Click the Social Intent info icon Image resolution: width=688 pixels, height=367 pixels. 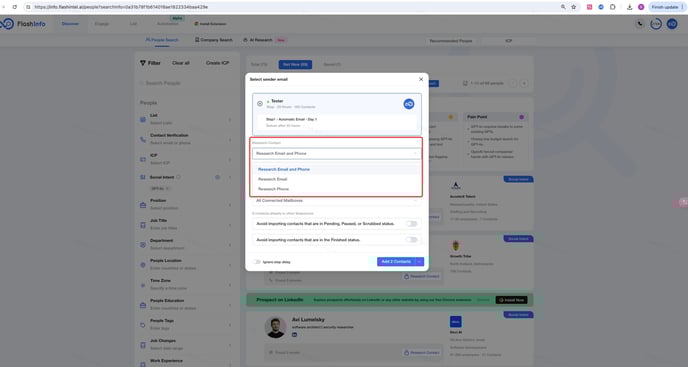(x=178, y=177)
